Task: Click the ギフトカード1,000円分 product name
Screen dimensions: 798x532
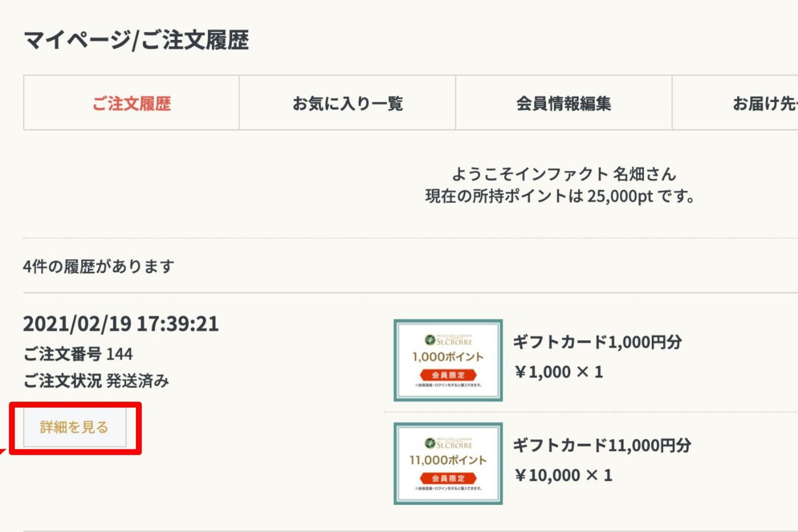Action: (597, 342)
